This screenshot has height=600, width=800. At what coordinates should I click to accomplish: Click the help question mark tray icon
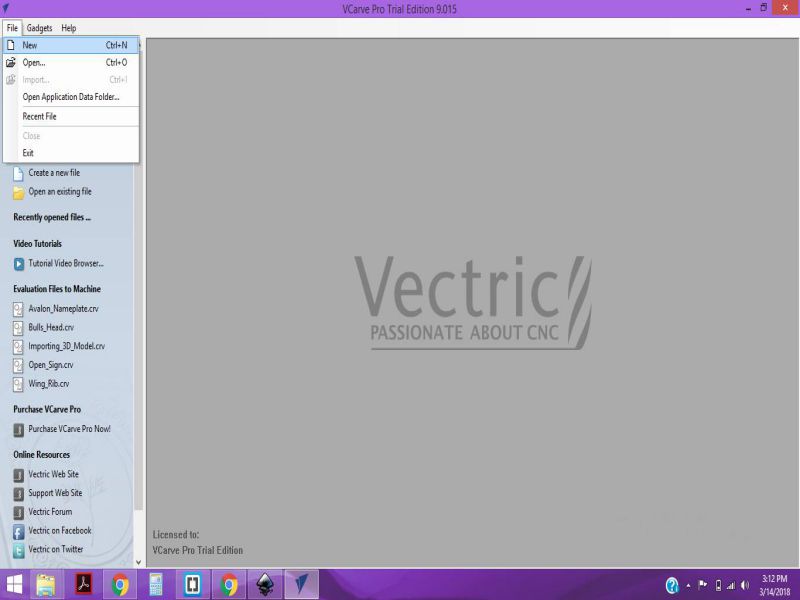(672, 585)
